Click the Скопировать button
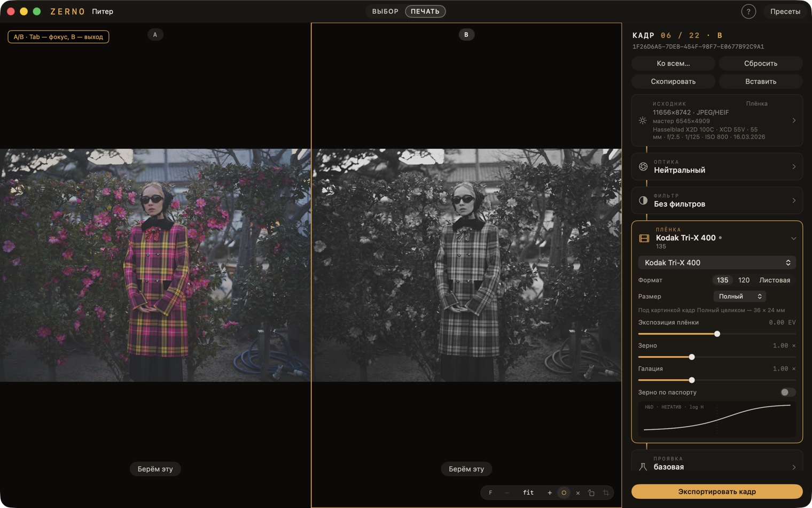This screenshot has width=812, height=508. [x=673, y=82]
